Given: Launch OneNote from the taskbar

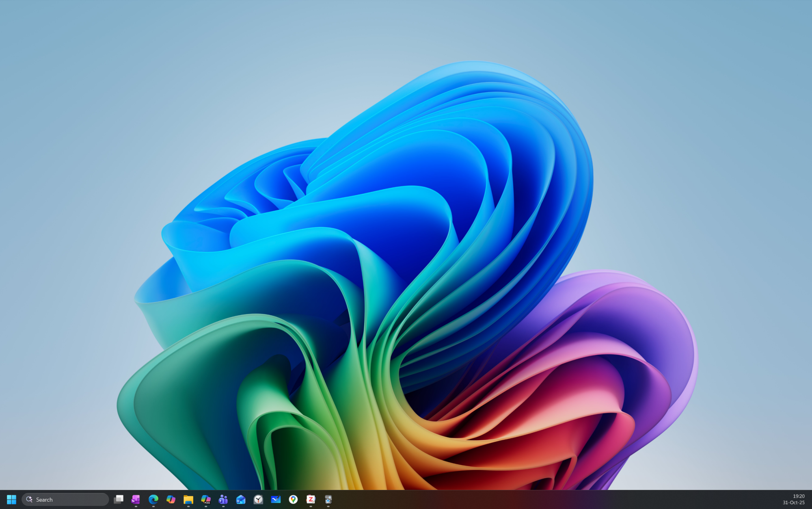Looking at the screenshot, I should tap(136, 499).
